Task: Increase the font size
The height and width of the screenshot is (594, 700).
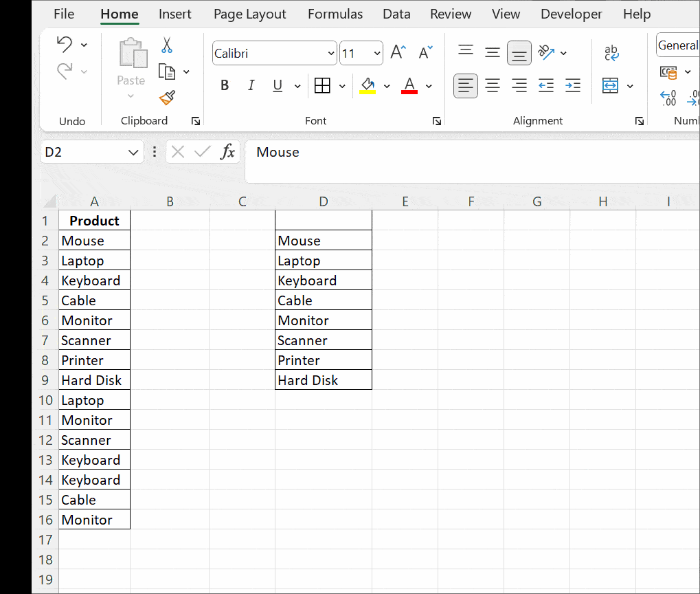Action: point(398,50)
